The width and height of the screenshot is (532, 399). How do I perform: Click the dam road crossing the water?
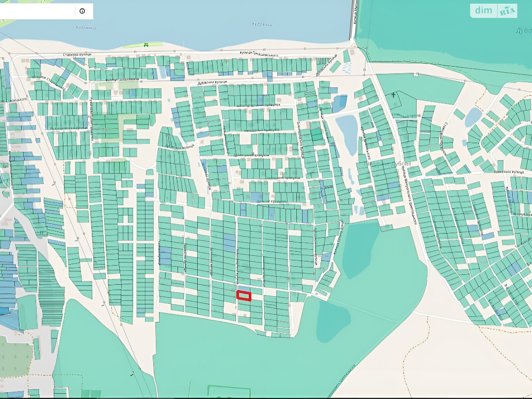point(353,20)
